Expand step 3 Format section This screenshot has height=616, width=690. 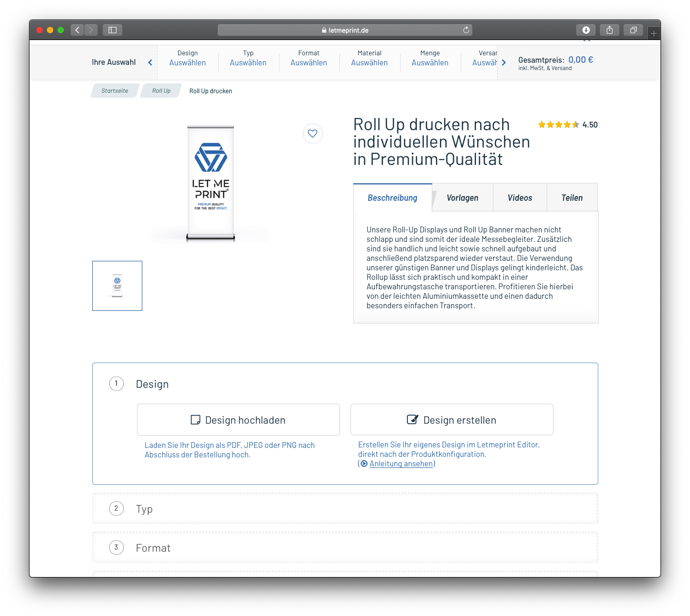345,547
